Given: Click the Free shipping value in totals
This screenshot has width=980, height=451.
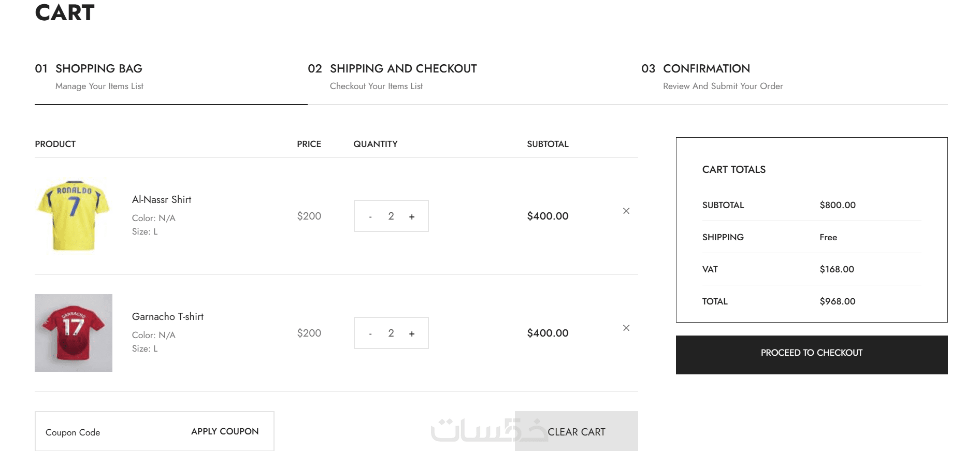Looking at the screenshot, I should pos(828,237).
